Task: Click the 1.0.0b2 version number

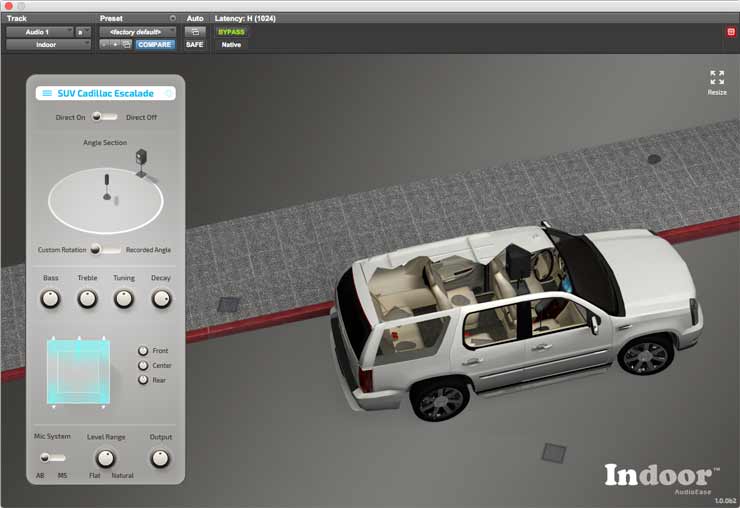Action: point(725,500)
